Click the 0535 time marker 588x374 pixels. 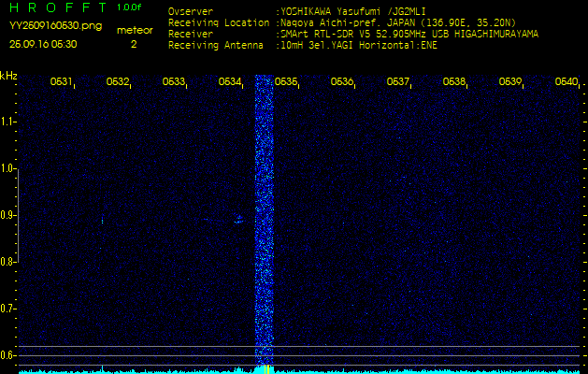[286, 81]
